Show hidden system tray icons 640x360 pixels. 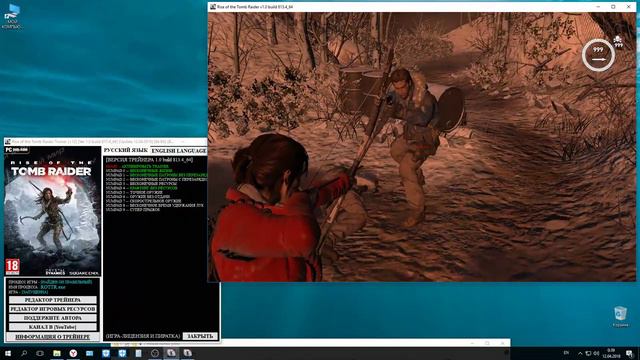(x=580, y=353)
